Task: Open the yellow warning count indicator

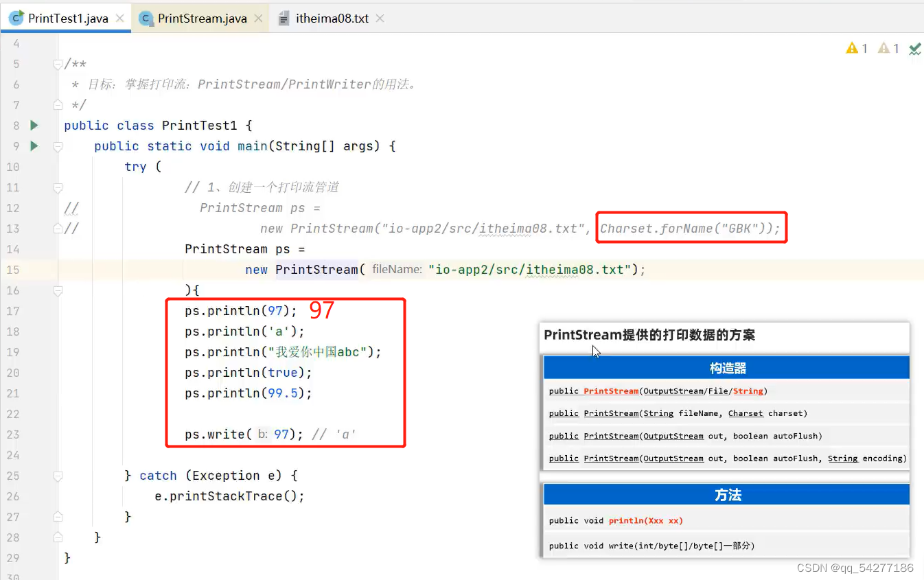Action: click(857, 48)
